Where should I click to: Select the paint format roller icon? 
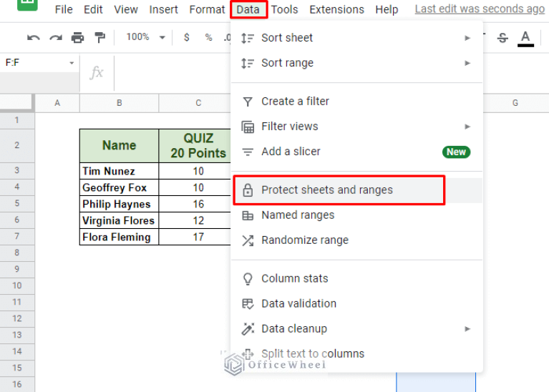99,37
